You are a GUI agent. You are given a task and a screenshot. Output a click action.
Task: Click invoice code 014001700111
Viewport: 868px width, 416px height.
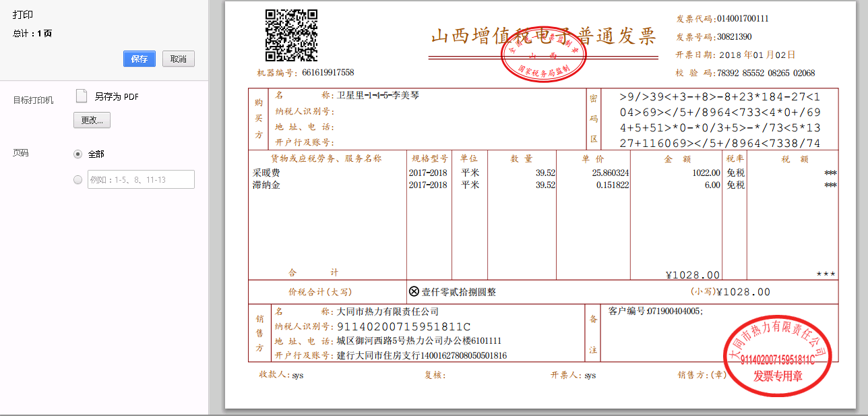click(743, 19)
